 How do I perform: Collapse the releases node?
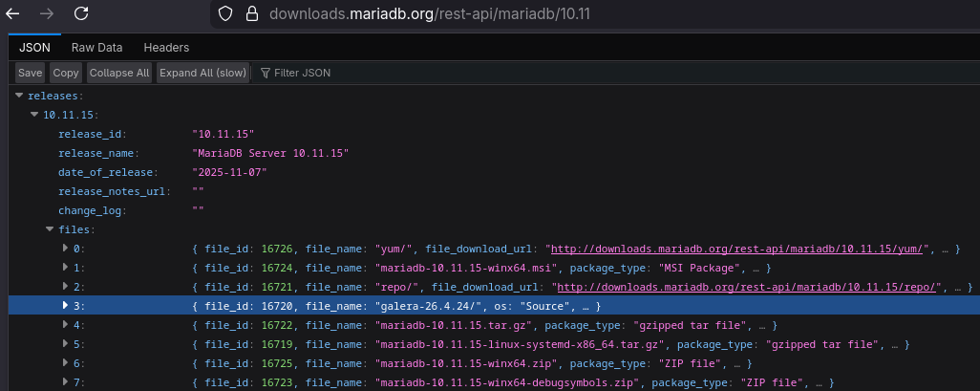click(20, 97)
